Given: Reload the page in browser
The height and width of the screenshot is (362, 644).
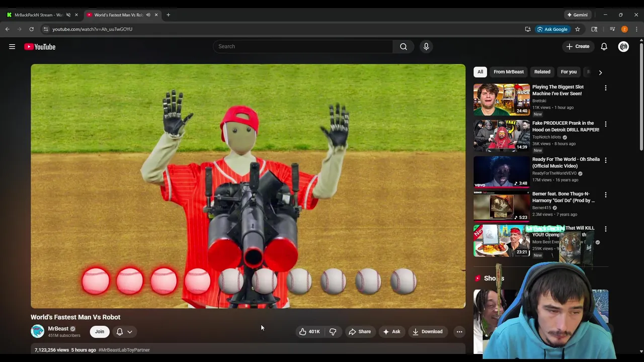Looking at the screenshot, I should 31,29.
